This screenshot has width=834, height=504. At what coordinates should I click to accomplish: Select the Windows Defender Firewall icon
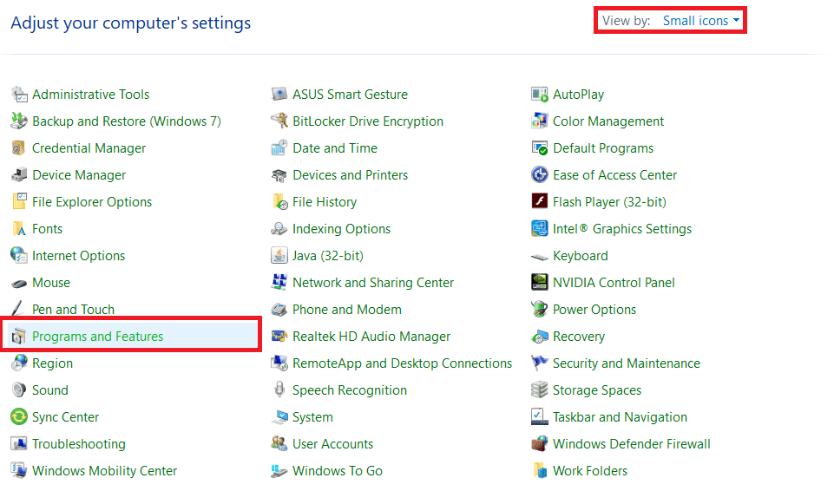539,444
